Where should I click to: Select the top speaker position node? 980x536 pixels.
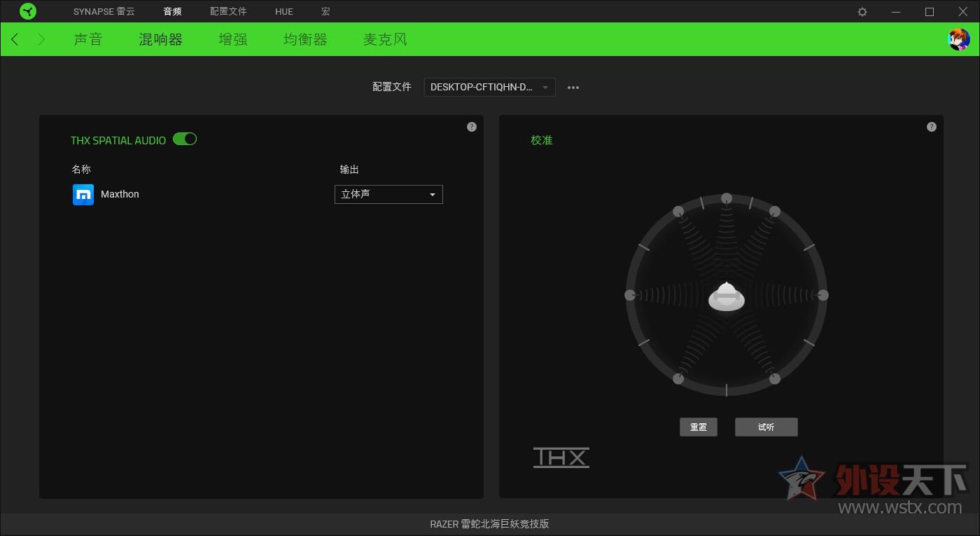[727, 198]
